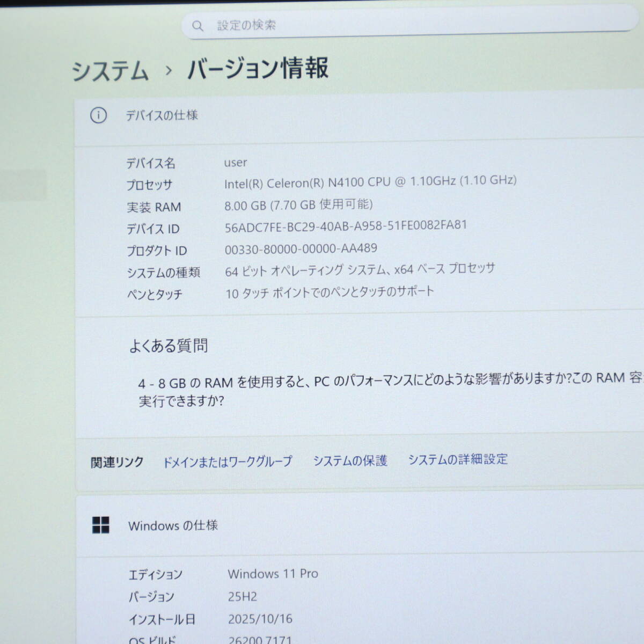Click the プロダクト ID label
The image size is (644, 644).
coord(157,251)
